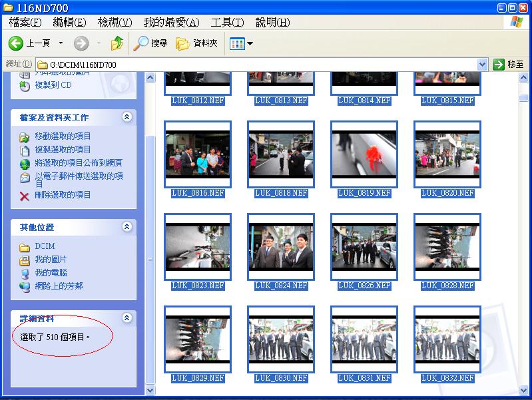532x400 pixels.
Task: Click the Back (上一頁) arrow icon
Action: (x=15, y=43)
